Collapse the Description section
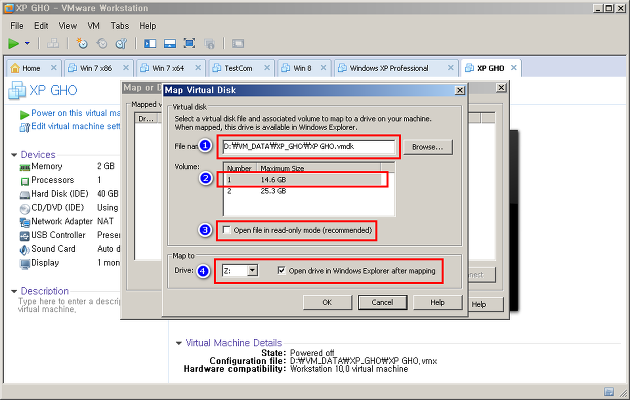This screenshot has width=630, height=400. (x=14, y=291)
